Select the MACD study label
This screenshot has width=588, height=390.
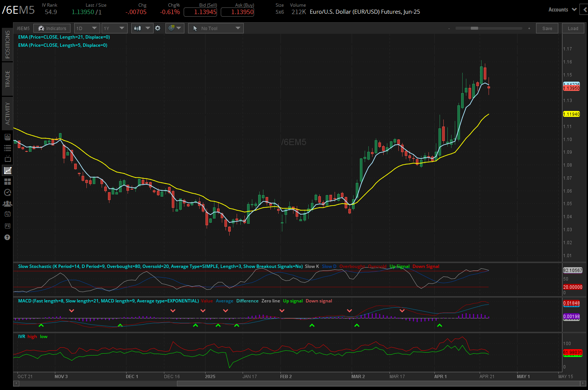tap(108, 301)
